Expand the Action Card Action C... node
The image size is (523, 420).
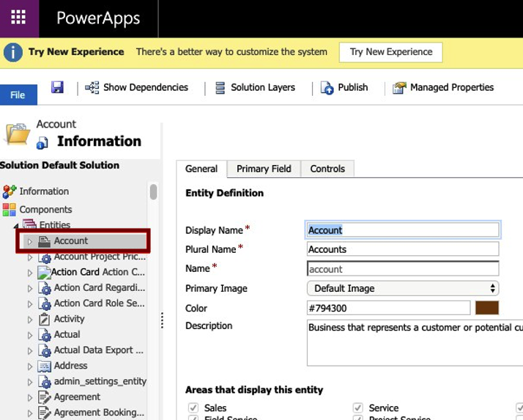tap(30, 273)
